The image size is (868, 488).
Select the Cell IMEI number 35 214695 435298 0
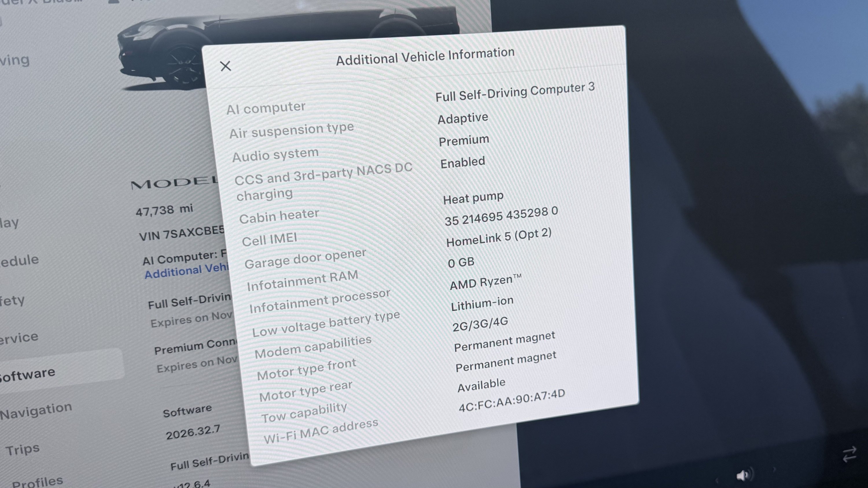[501, 216]
